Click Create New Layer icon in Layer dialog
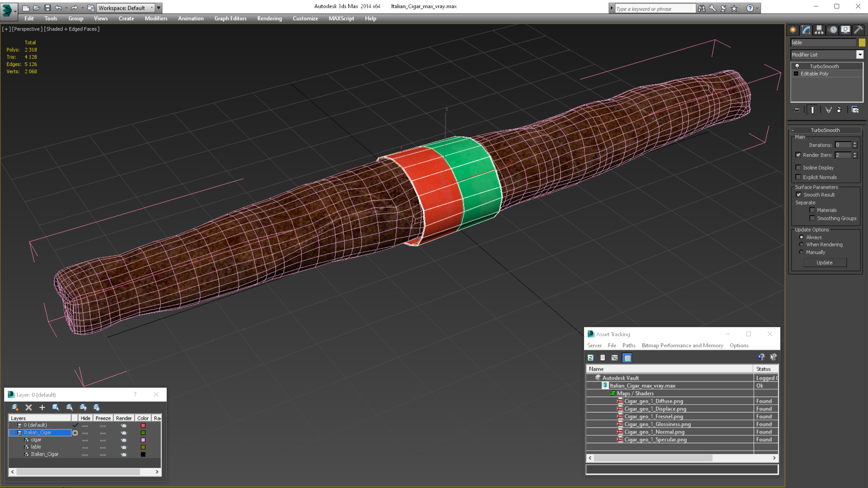Screen dimensions: 868x488 [x=15, y=408]
